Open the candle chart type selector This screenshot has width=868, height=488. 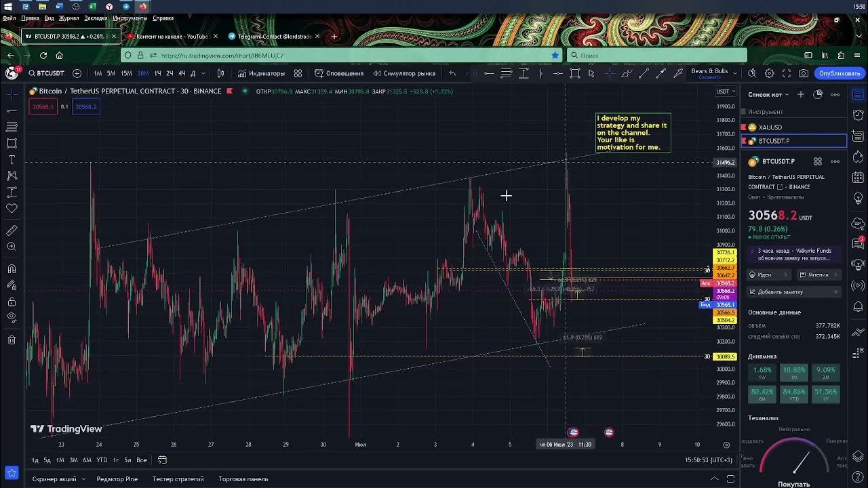click(221, 73)
